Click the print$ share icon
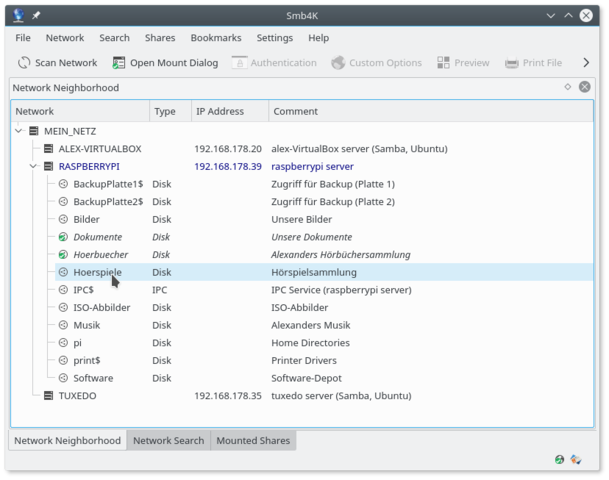This screenshot has width=609, height=480. tap(63, 360)
